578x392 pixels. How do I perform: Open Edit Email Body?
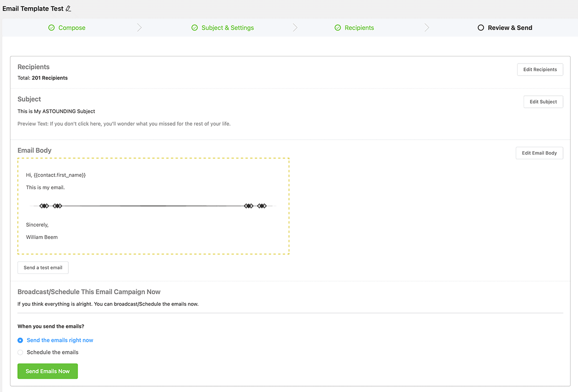click(539, 153)
